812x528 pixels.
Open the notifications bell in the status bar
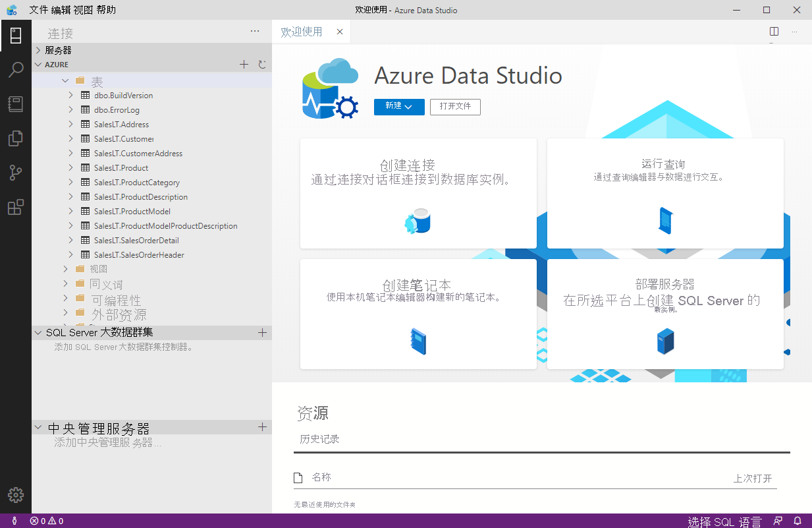(797, 521)
